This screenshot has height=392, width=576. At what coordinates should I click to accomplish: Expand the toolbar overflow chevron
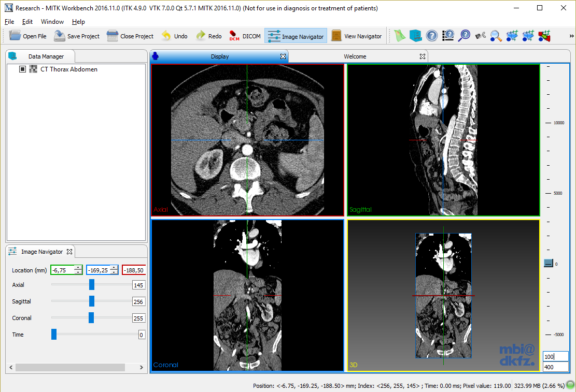point(571,36)
